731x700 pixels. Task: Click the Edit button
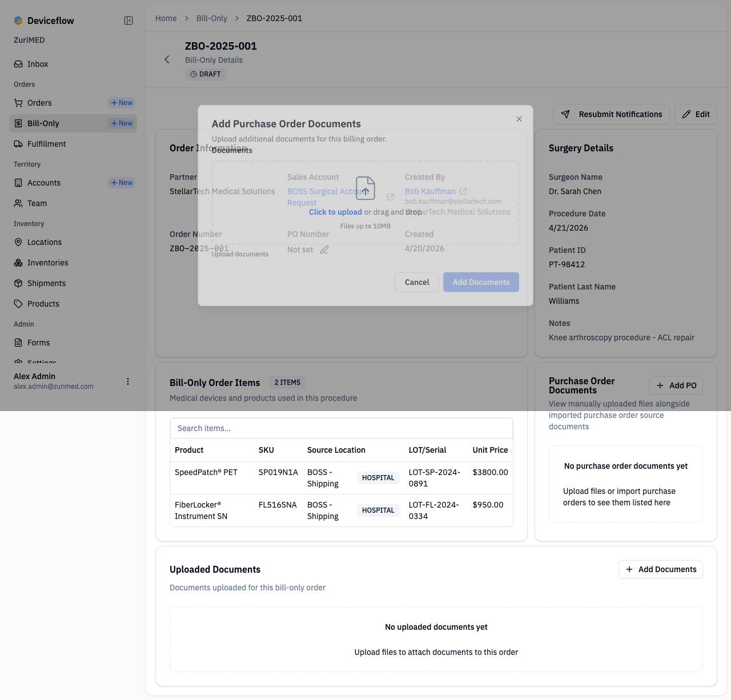tap(696, 114)
